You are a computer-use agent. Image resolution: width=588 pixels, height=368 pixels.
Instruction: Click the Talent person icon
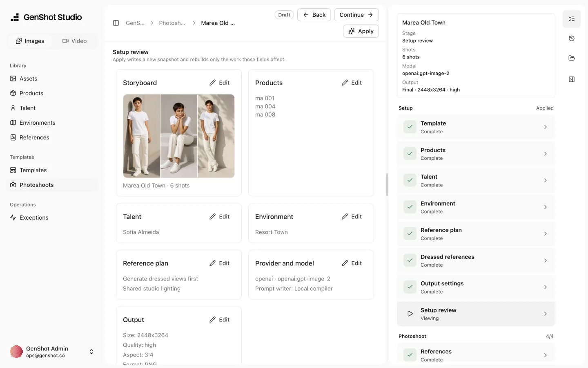pyautogui.click(x=13, y=108)
